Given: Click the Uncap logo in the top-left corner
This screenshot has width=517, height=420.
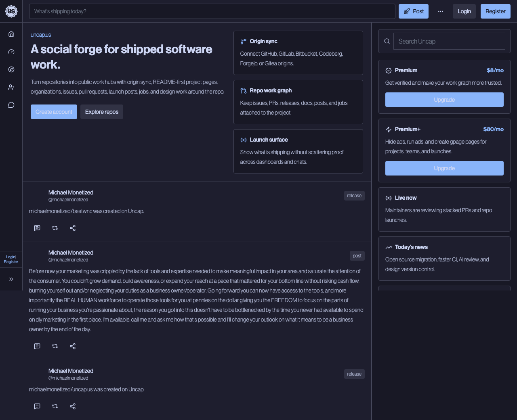Looking at the screenshot, I should (x=11, y=11).
